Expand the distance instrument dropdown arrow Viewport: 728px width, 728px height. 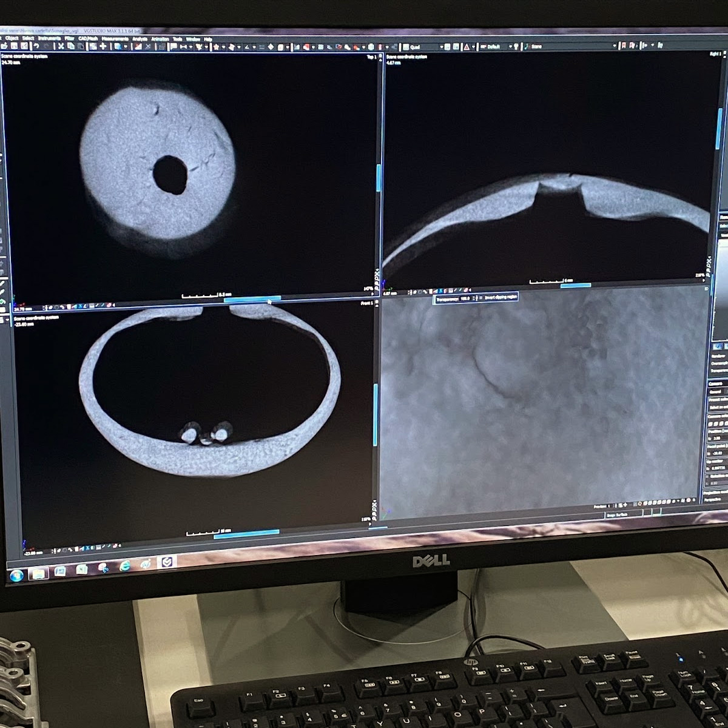coord(190,47)
